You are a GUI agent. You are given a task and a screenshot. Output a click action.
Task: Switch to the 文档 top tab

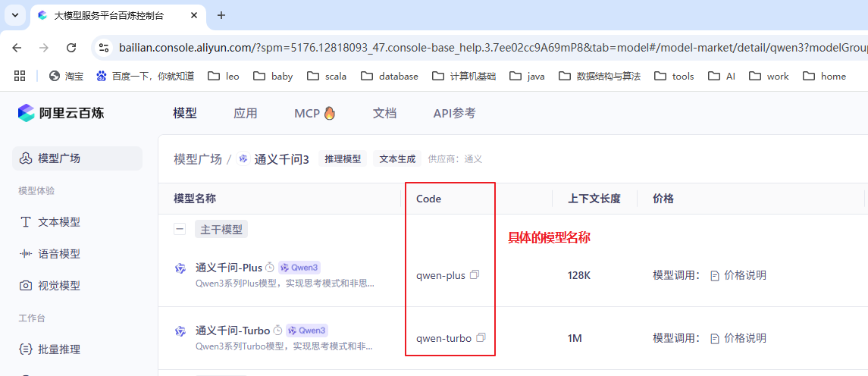coord(385,114)
